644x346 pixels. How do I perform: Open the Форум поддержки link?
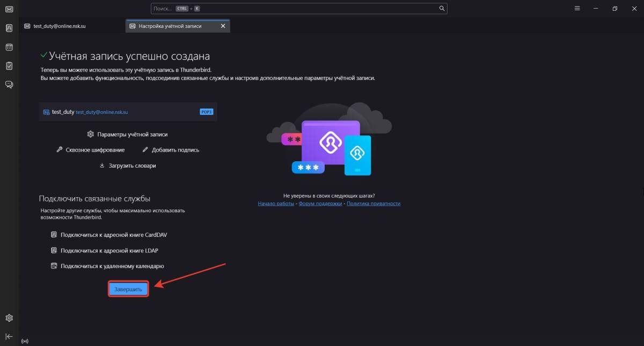click(320, 204)
